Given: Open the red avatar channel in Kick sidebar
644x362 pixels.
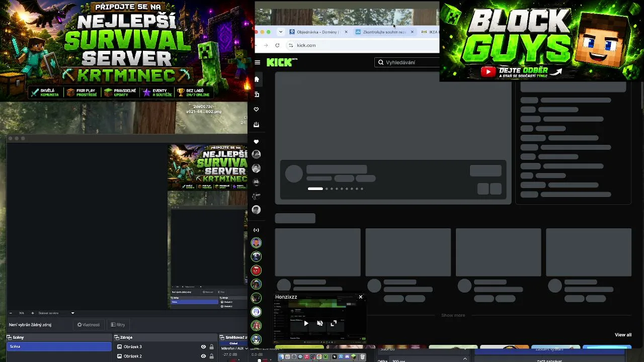Looking at the screenshot, I should (x=256, y=270).
